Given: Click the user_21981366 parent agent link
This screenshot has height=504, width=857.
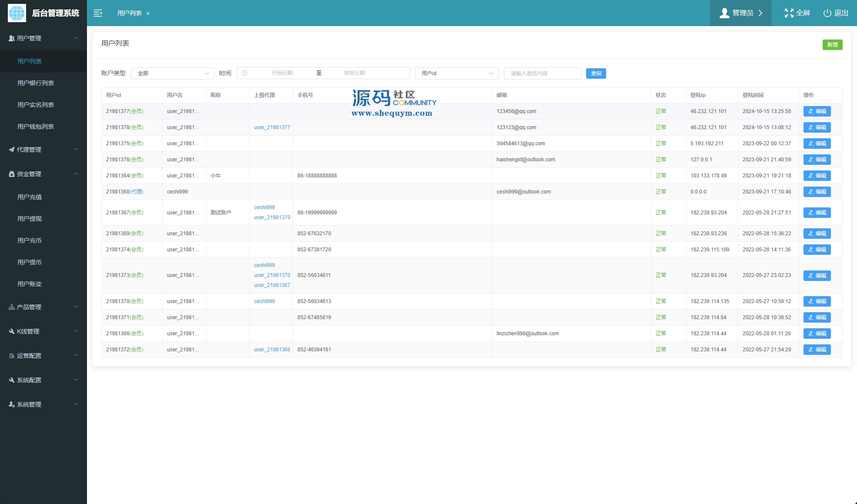Looking at the screenshot, I should (x=272, y=350).
